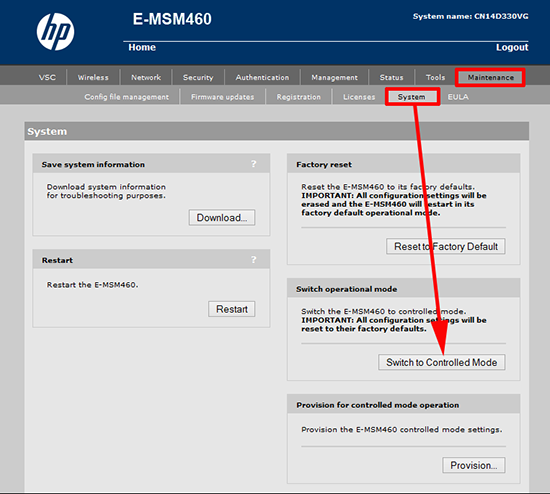The height and width of the screenshot is (494, 550).
Task: Click the Logout link
Action: 512,47
